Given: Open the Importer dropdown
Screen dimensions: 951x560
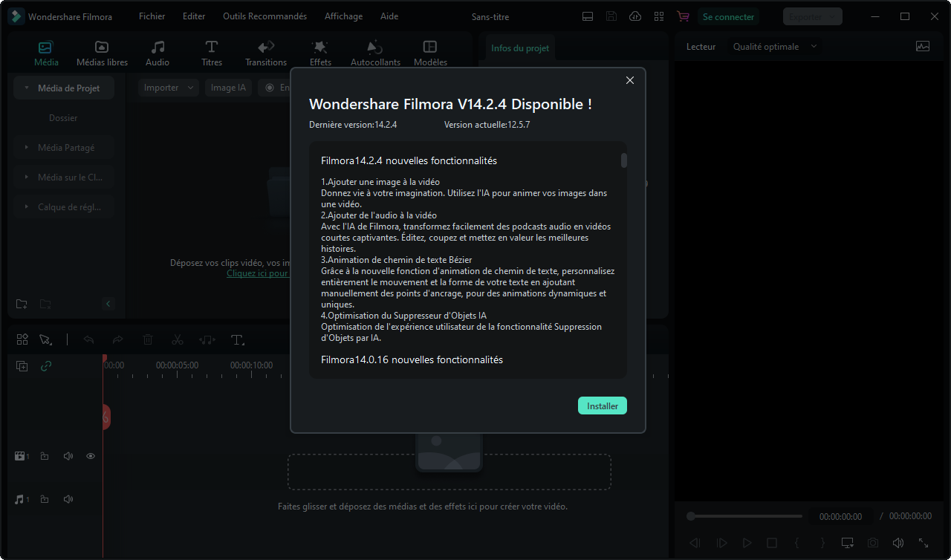Looking at the screenshot, I should click(169, 88).
